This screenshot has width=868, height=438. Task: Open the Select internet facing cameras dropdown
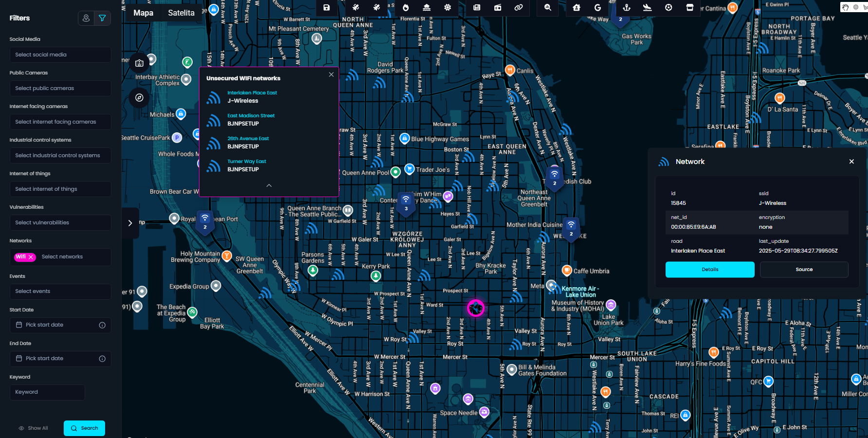60,122
